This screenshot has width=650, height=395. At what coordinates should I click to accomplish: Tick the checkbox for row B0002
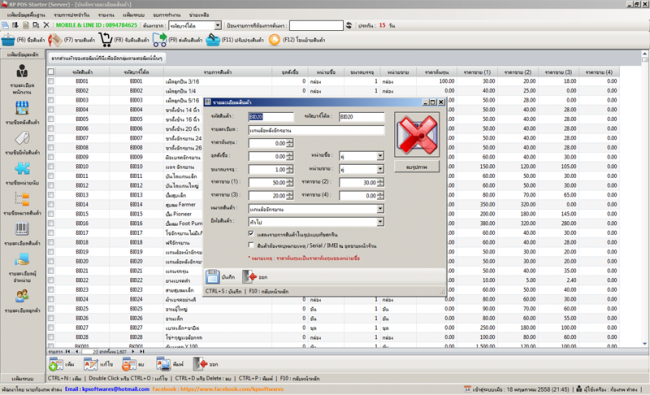coord(51,91)
